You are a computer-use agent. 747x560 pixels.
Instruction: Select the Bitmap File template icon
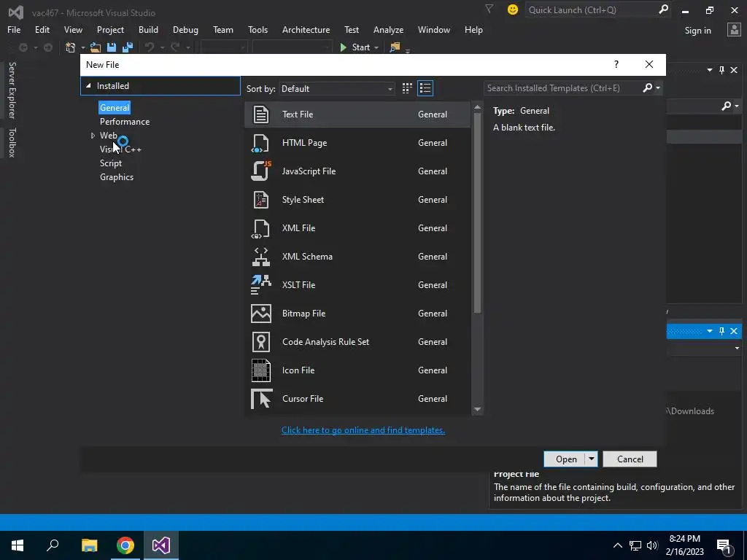coord(261,314)
